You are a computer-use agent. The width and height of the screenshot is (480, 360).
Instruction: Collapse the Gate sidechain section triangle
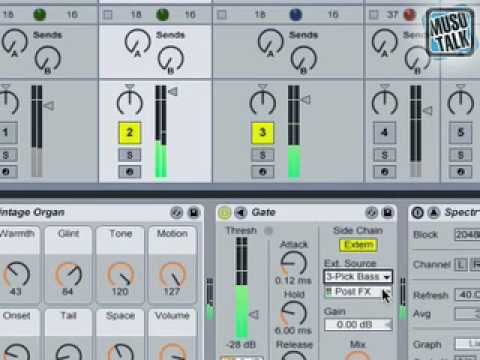(x=241, y=212)
